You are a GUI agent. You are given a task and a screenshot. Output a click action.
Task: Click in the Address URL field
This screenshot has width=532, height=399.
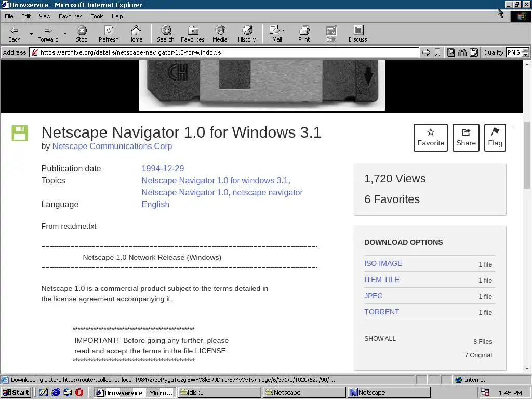pos(224,52)
